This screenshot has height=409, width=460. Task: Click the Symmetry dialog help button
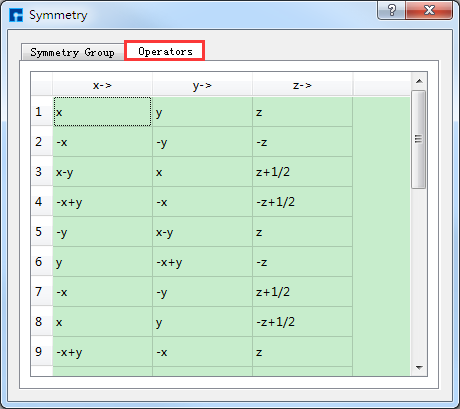point(392,10)
